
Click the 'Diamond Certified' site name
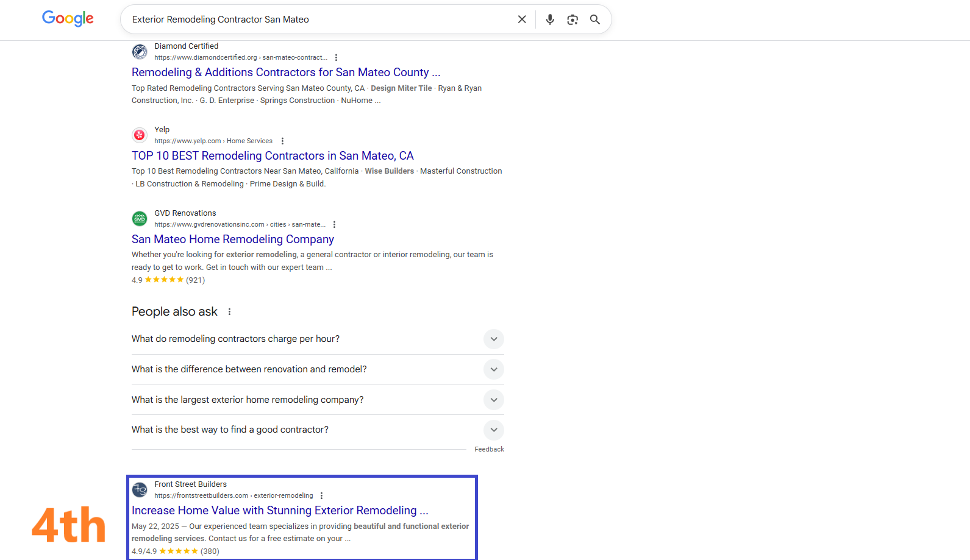point(186,46)
